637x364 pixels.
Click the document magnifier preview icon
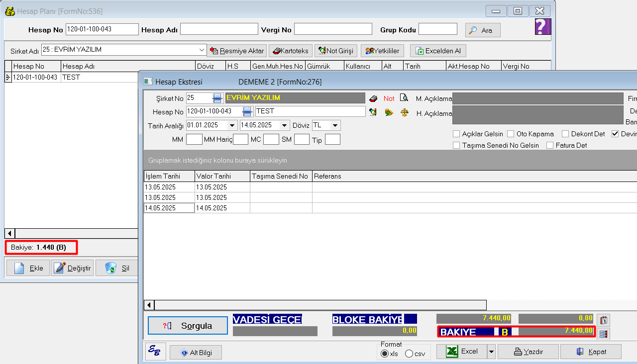405,98
